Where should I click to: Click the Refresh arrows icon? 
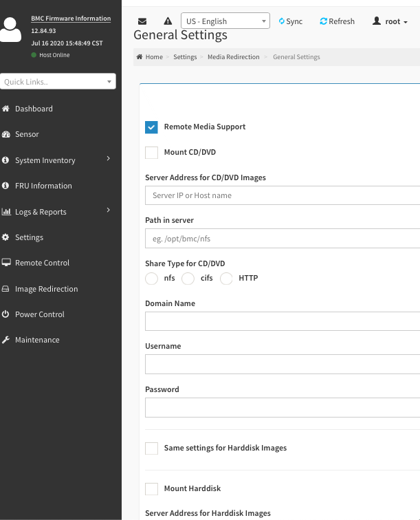[x=323, y=21]
